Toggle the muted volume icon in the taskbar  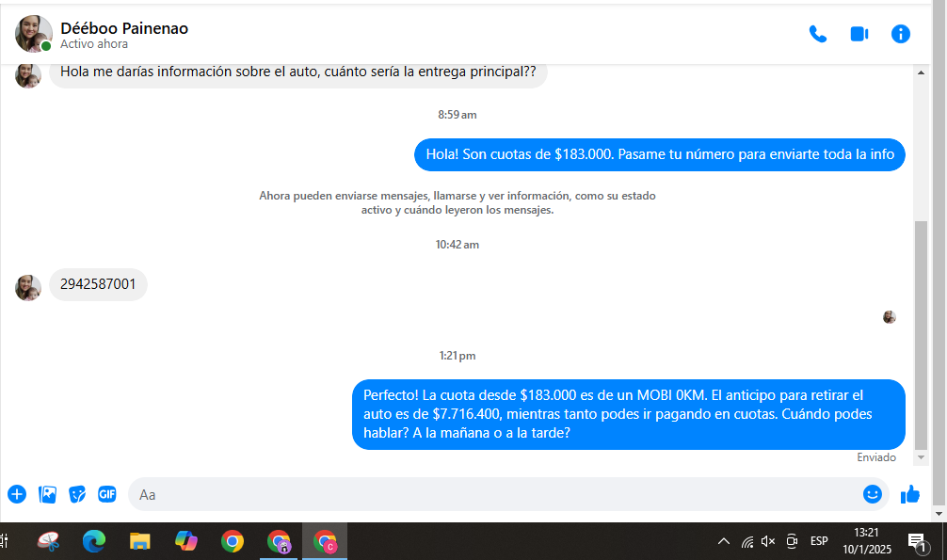click(x=768, y=541)
